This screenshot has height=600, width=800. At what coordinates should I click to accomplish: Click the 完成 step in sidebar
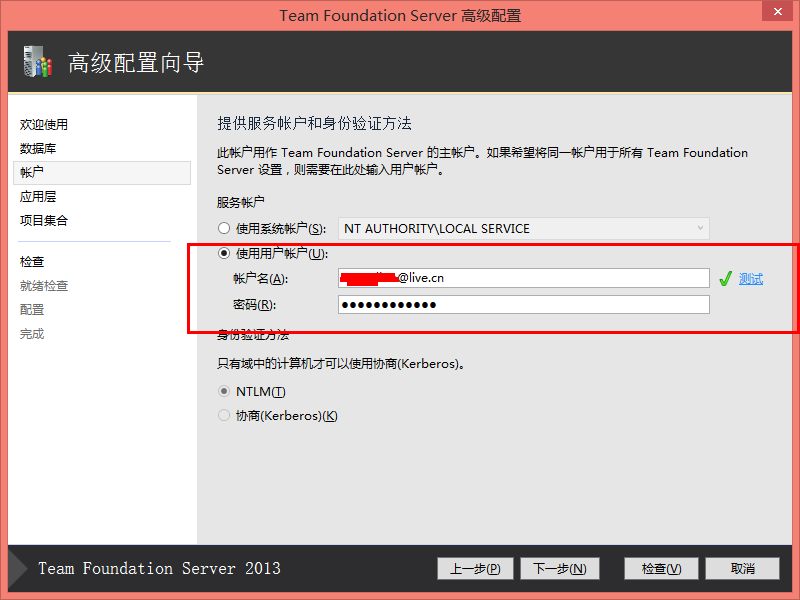[x=32, y=334]
